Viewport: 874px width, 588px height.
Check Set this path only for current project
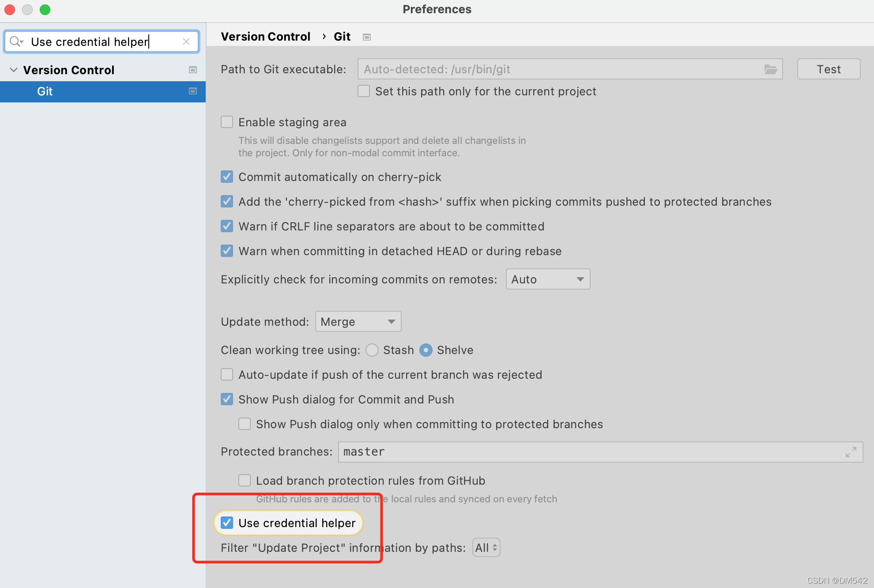coord(363,91)
